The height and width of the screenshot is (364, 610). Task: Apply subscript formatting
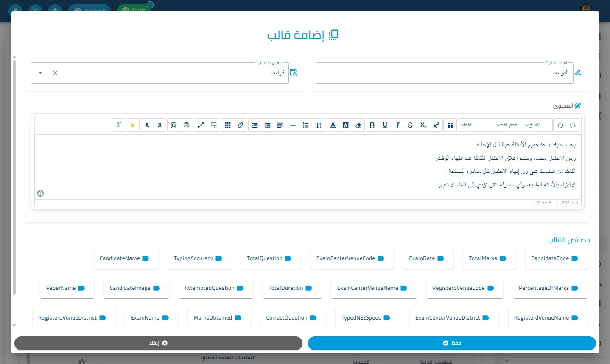[423, 125]
